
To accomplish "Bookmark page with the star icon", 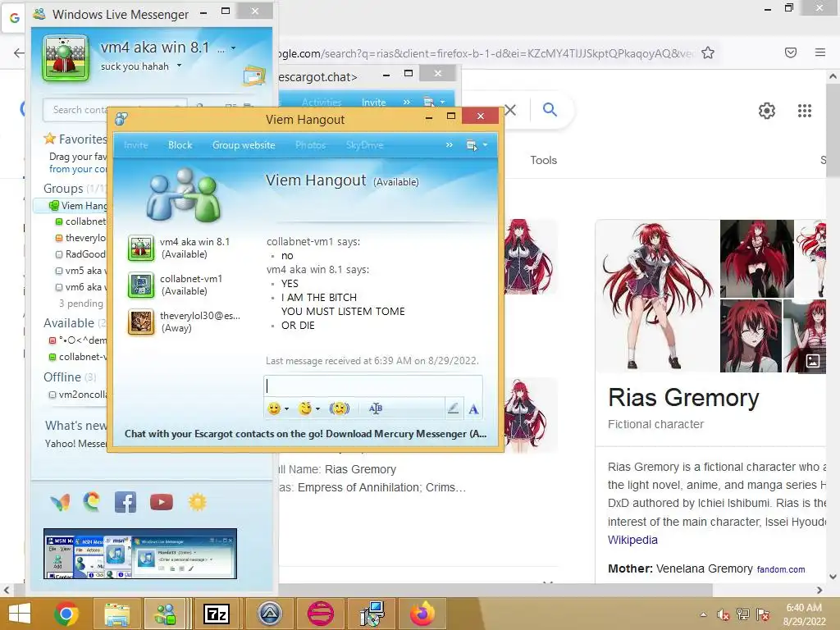I will pos(708,52).
